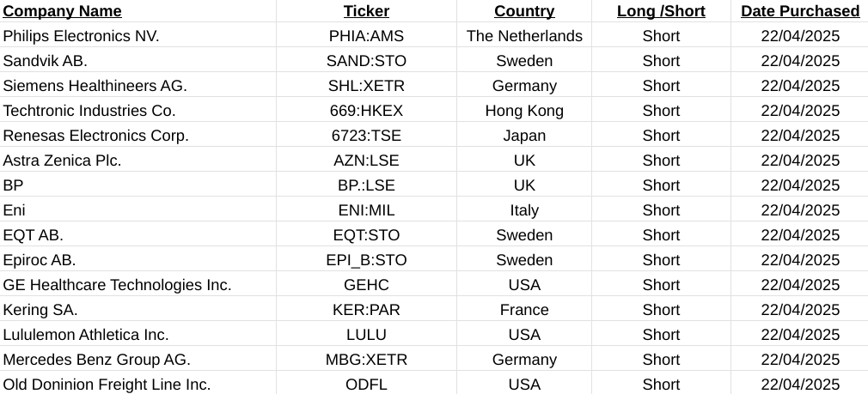Select the GE Healthcare Technologies Inc. cell
The height and width of the screenshot is (394, 868).
[118, 285]
